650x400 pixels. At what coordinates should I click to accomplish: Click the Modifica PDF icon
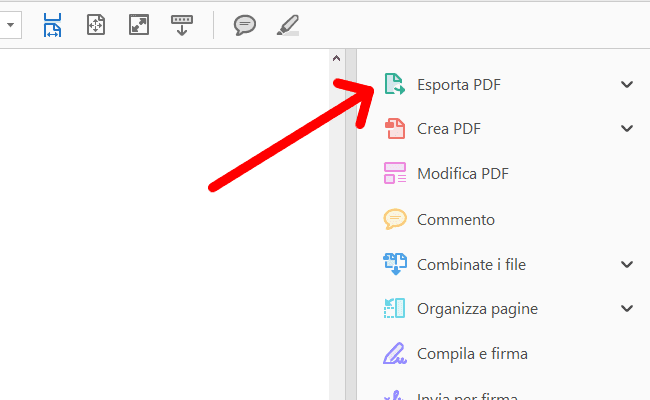coord(395,174)
